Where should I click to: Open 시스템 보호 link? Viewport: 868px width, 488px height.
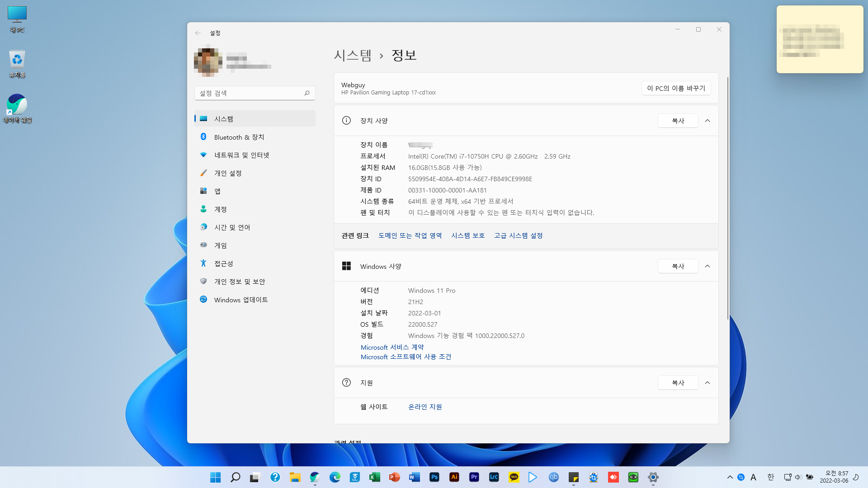(468, 235)
